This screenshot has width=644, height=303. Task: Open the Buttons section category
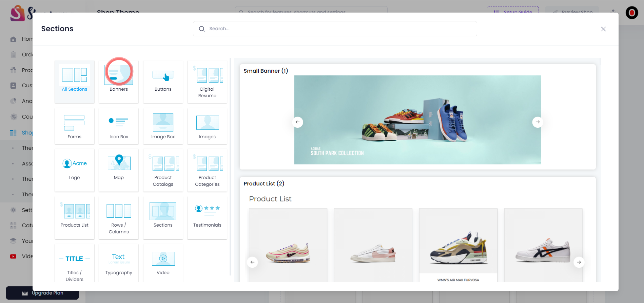click(x=163, y=82)
